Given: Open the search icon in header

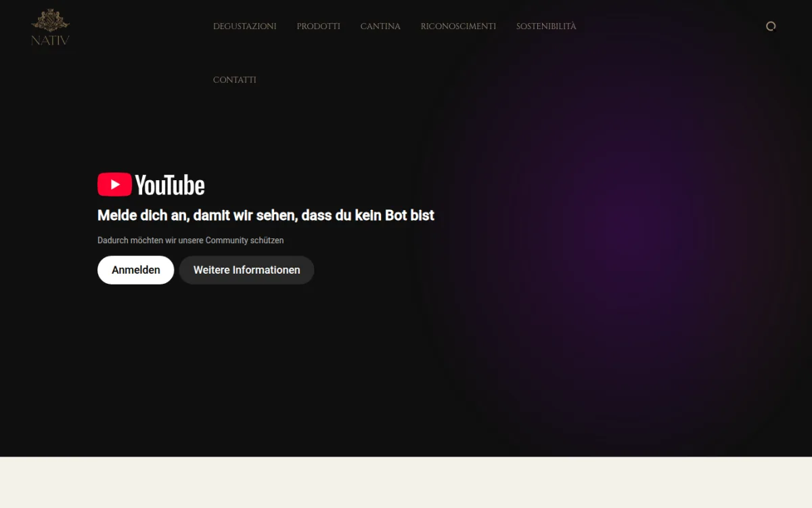Looking at the screenshot, I should 770,26.
